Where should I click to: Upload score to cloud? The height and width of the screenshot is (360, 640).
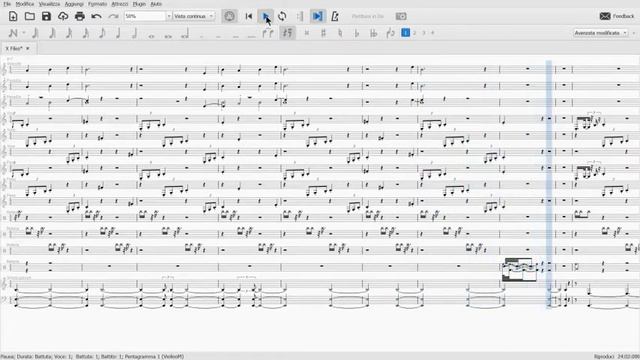coord(63,16)
